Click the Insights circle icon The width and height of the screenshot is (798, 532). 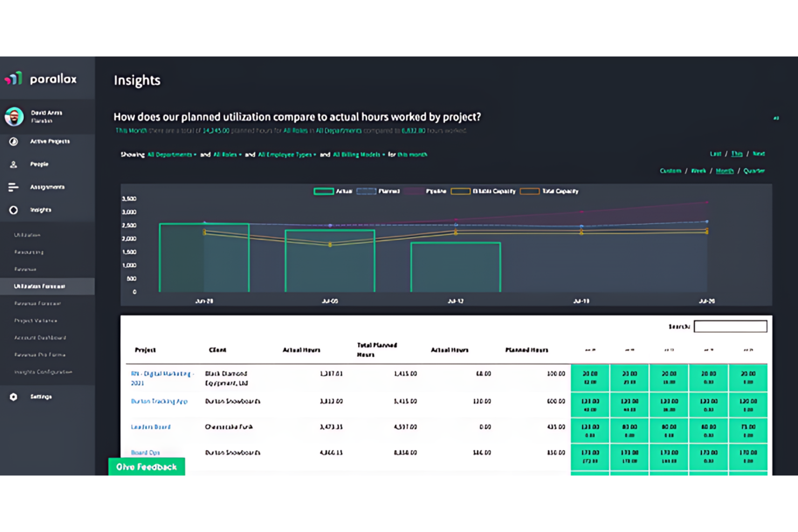coord(13,210)
